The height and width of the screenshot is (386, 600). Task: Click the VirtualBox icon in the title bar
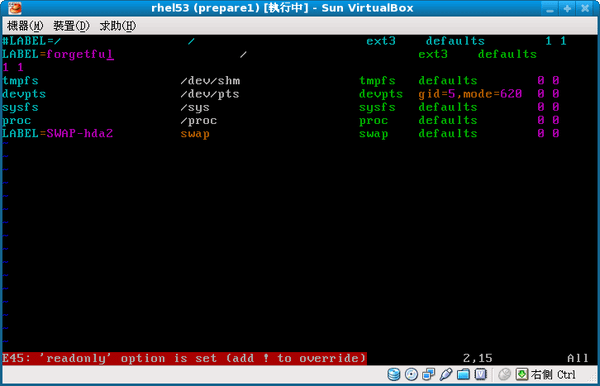(15, 8)
